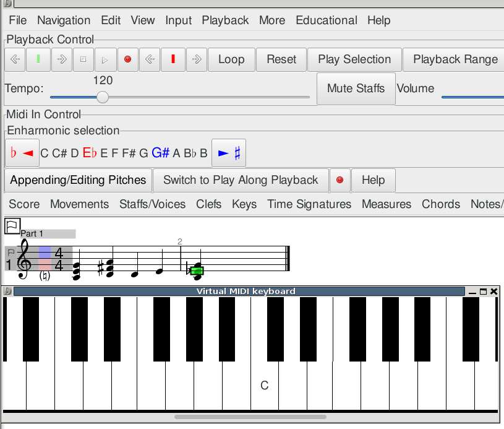Click the Play Selection button
Image resolution: width=504 pixels, height=429 pixels.
pos(354,59)
